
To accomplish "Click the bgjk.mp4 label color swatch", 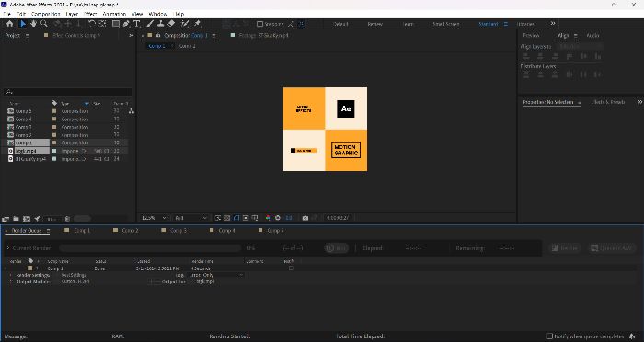I will click(x=54, y=151).
